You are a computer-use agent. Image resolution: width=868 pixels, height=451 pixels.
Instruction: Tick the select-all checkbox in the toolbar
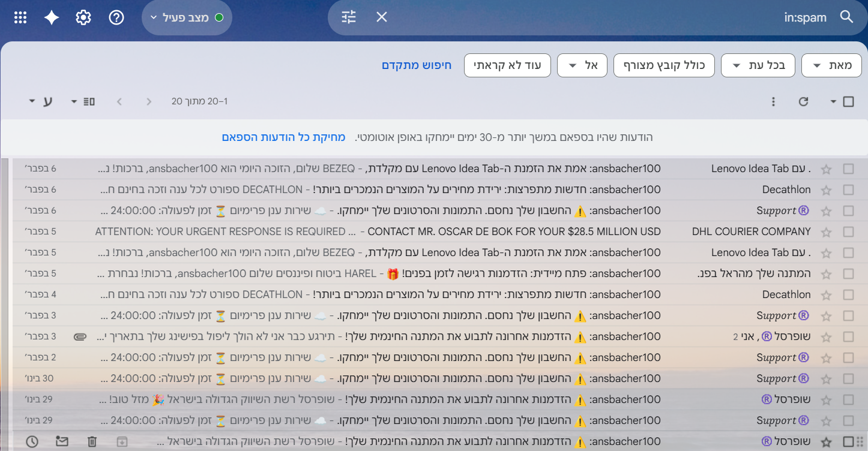point(848,102)
